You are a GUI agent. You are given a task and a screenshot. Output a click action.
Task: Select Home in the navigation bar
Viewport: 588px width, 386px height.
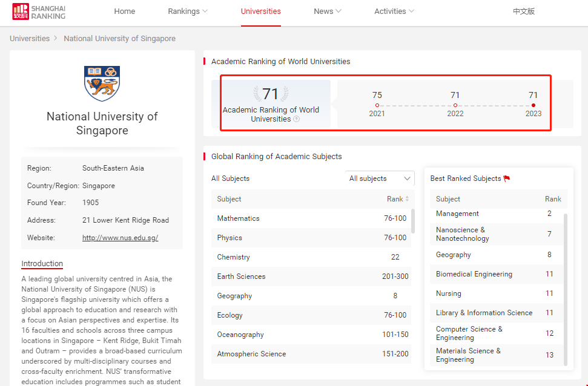(x=124, y=11)
